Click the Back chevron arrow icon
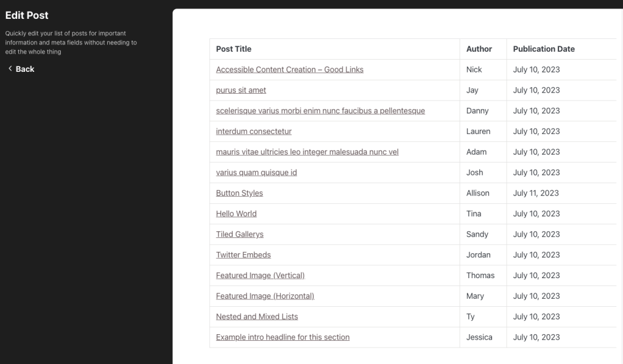The width and height of the screenshot is (623, 364). point(10,69)
